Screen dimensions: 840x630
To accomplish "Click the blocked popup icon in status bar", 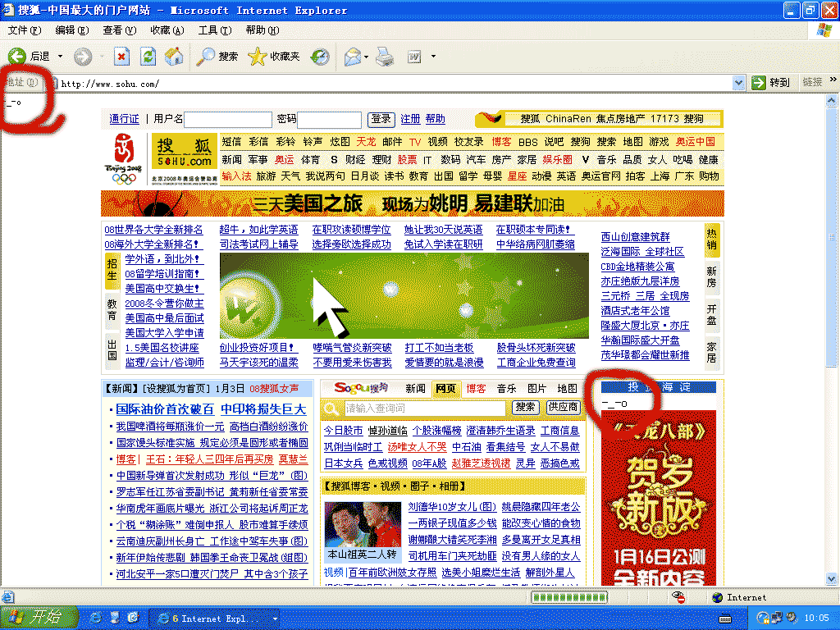I will coord(678,597).
